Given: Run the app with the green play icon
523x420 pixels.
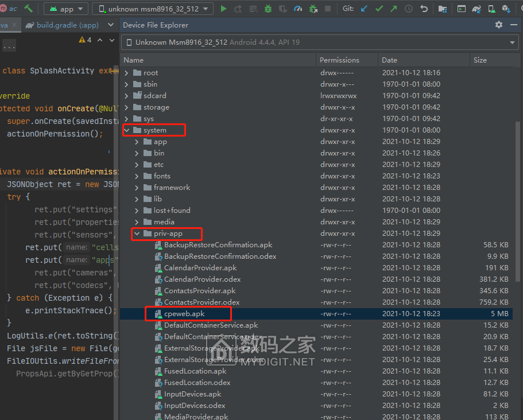Looking at the screenshot, I should click(223, 9).
